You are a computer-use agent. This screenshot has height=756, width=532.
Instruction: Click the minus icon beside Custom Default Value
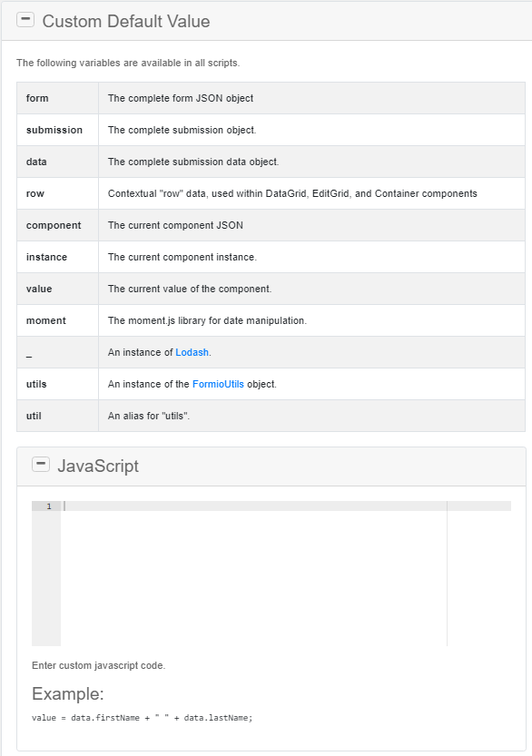point(25,18)
